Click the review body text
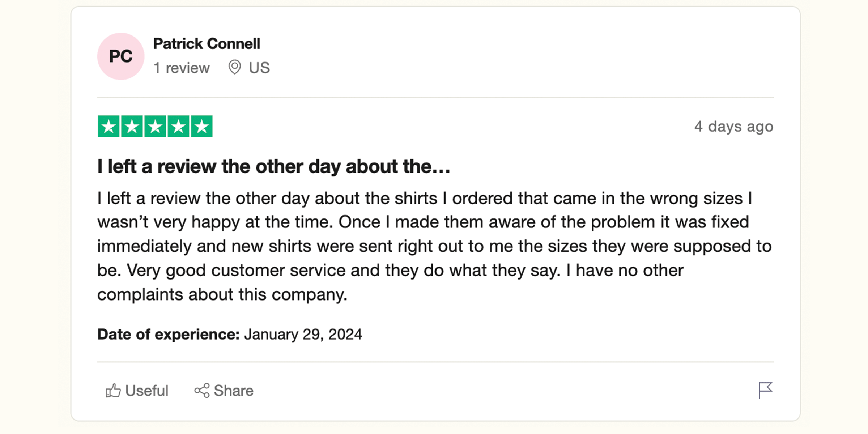868x434 pixels. pos(435,246)
